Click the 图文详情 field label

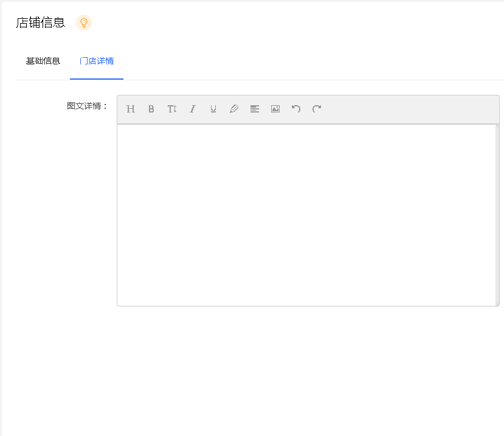click(87, 106)
